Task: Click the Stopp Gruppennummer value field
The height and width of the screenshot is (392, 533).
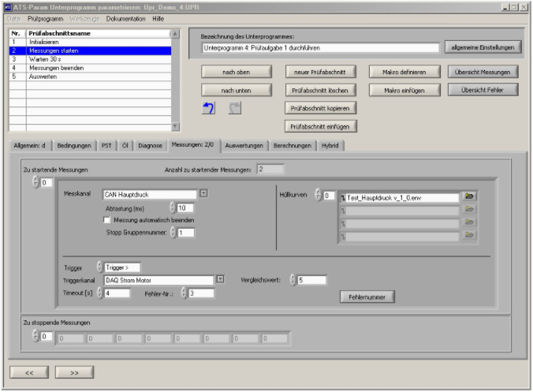Action: pos(186,233)
